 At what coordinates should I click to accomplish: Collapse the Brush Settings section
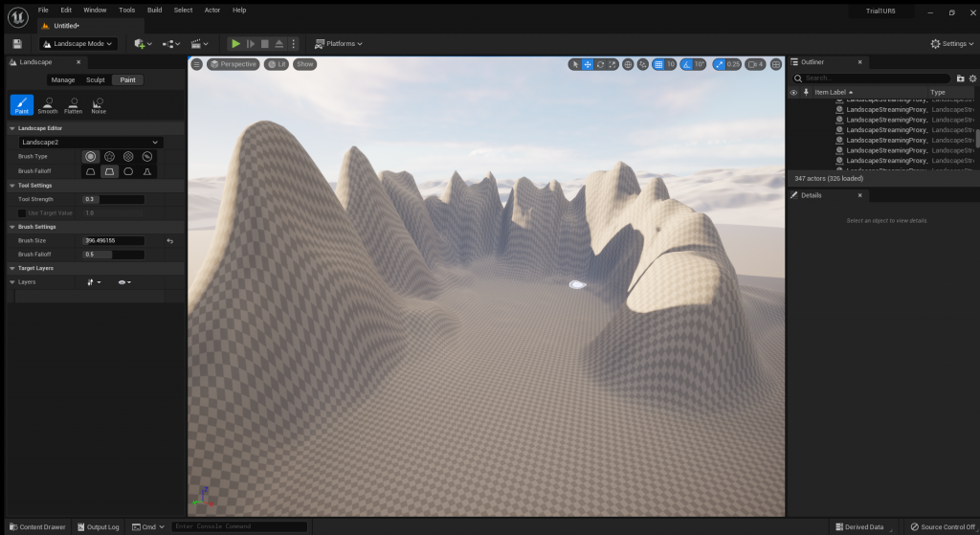(x=11, y=227)
